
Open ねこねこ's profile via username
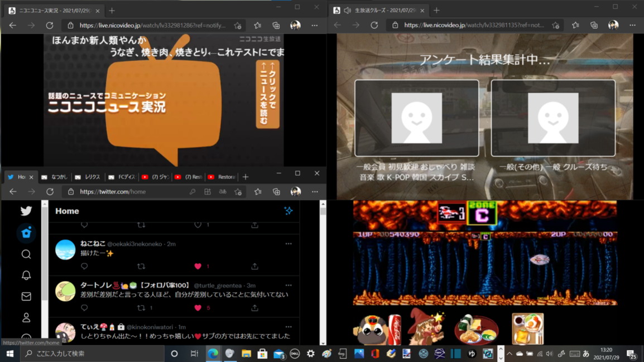pyautogui.click(x=93, y=244)
